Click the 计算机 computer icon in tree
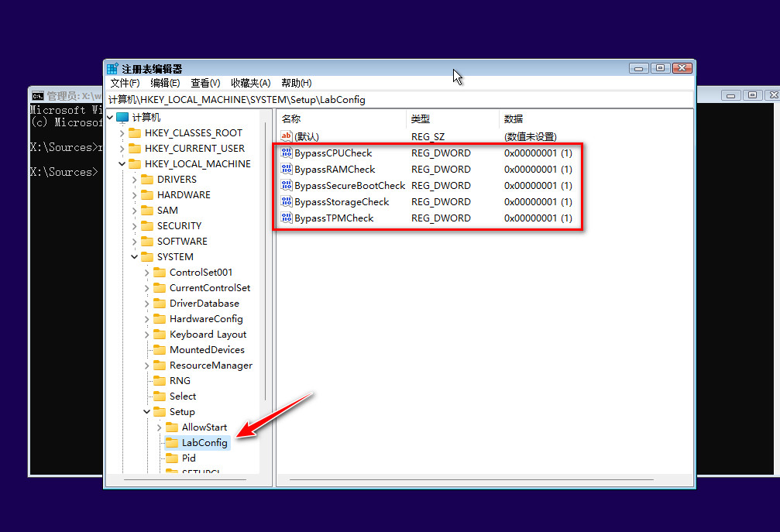 [x=122, y=118]
